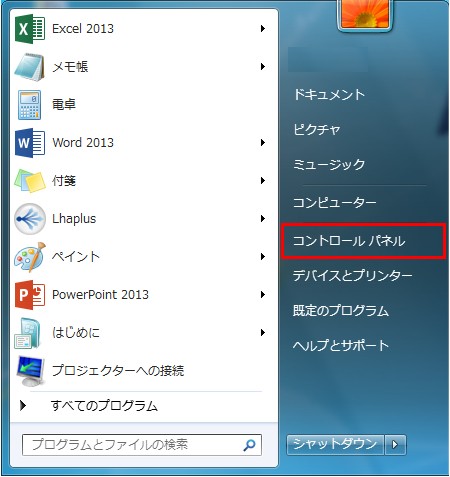The width and height of the screenshot is (450, 477).
Task: Launch the メモ帳 notepad icon
Action: click(29, 67)
